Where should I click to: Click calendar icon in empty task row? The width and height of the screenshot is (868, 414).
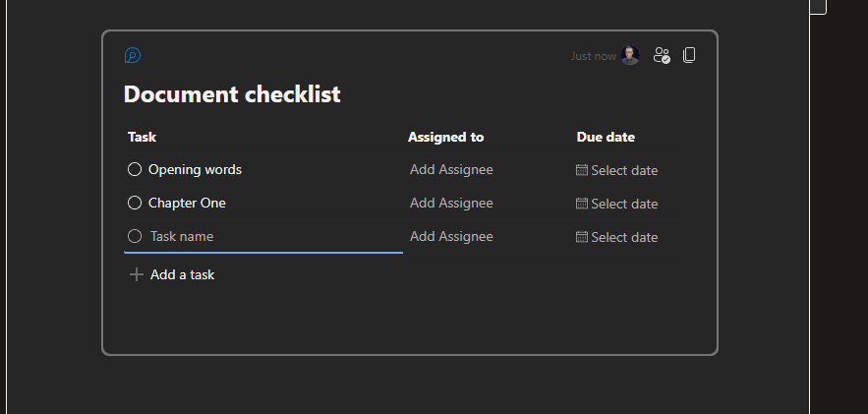coord(582,237)
